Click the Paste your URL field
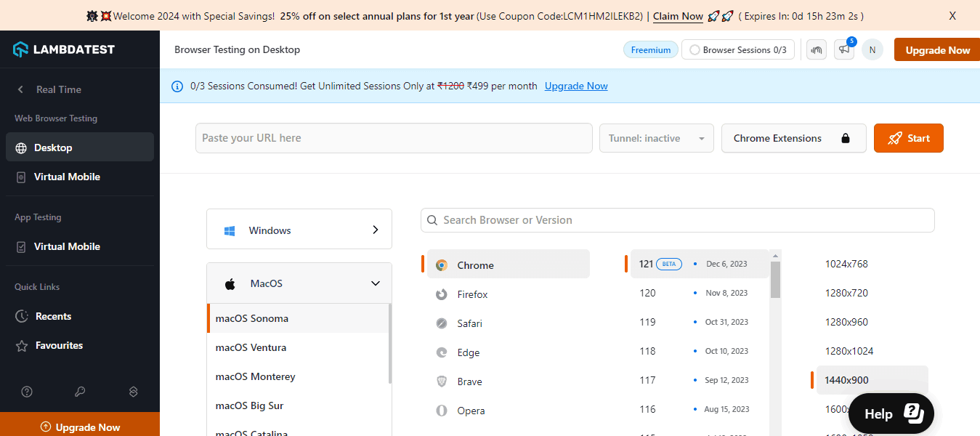This screenshot has height=436, width=980. coord(393,138)
